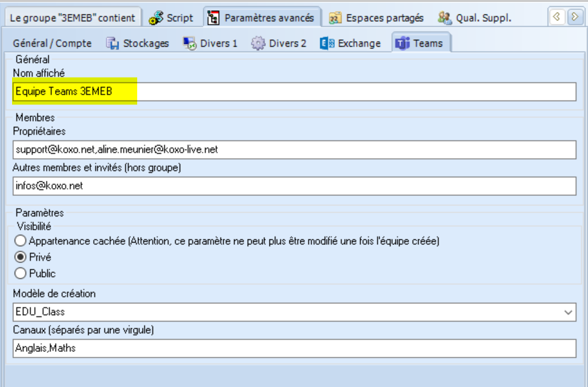
Task: Click the 'Autres membres et invités (hors groupe)' label
Action: [x=97, y=167]
